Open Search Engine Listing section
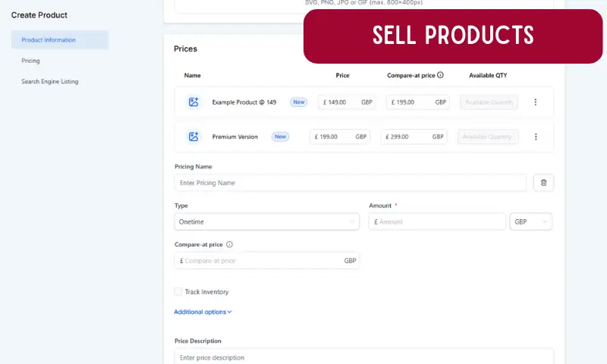Image resolution: width=607 pixels, height=364 pixels. pyautogui.click(x=50, y=81)
